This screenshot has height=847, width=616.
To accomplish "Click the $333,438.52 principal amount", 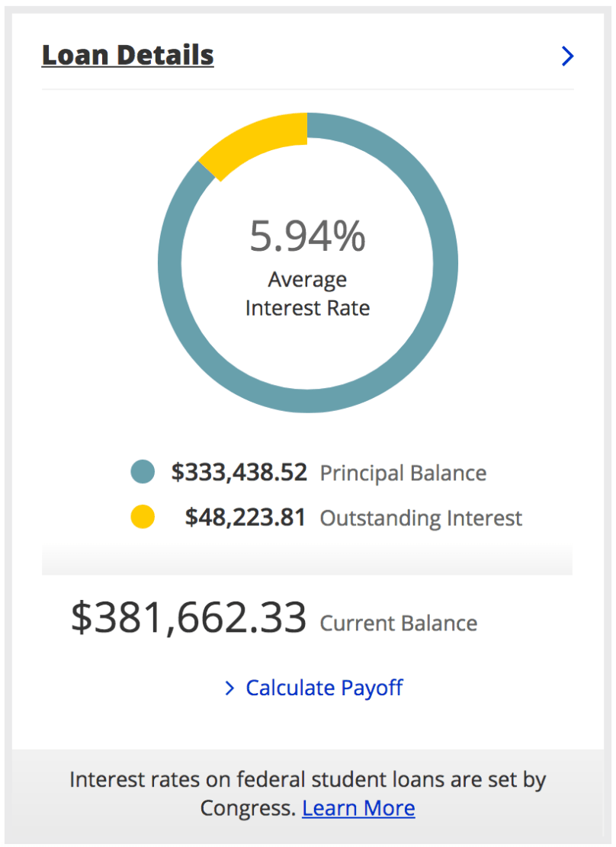I will (239, 473).
